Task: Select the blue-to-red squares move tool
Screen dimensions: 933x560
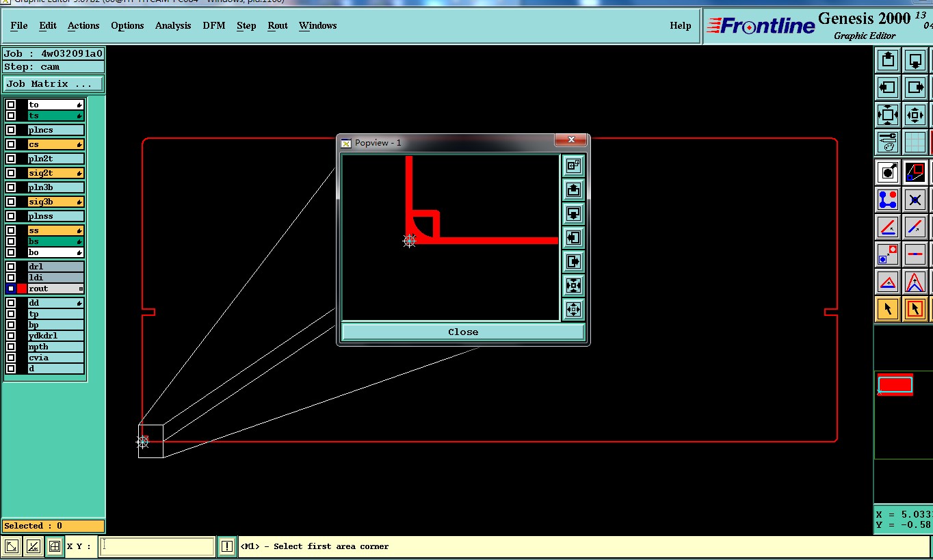Action: click(x=888, y=254)
